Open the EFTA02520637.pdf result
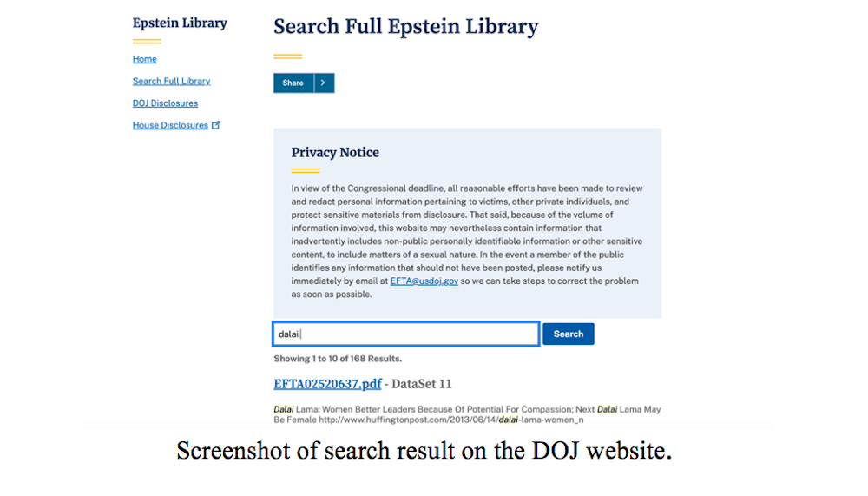 [x=327, y=384]
